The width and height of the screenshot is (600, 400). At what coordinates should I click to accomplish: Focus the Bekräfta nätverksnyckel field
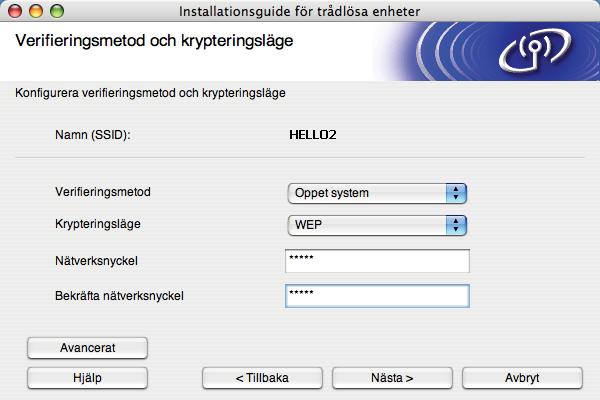(377, 296)
